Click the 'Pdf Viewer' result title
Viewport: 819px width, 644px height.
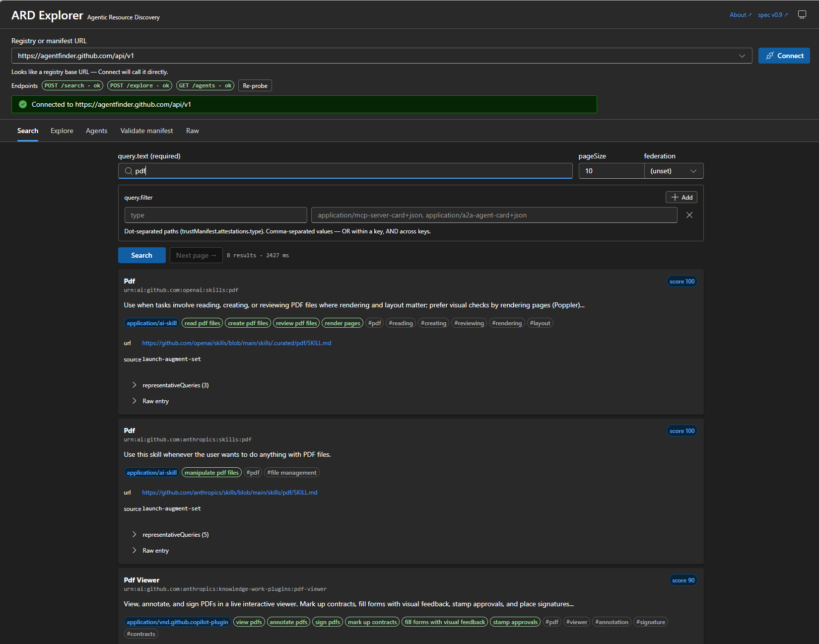click(142, 580)
